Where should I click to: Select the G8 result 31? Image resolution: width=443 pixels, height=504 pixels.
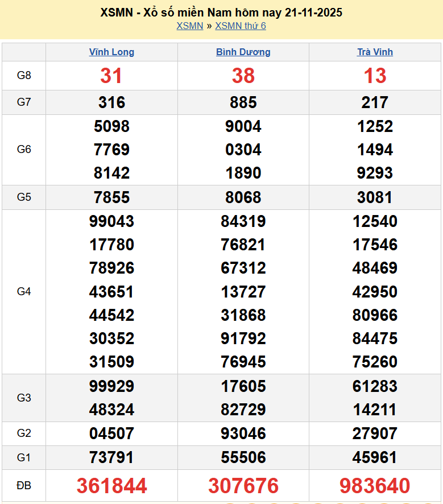111,76
